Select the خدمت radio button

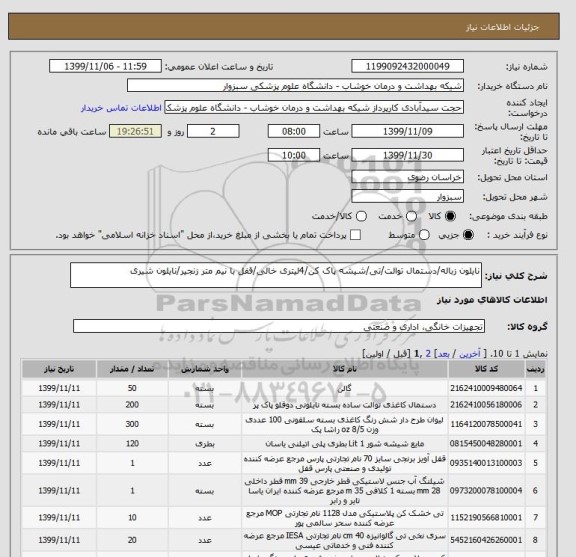[411, 216]
